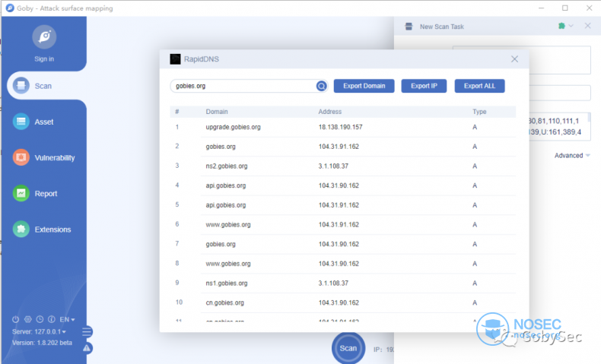Viewport: 601px width, 364px height.
Task: Click Type A in upgrade.gobies.org row
Action: tap(475, 127)
